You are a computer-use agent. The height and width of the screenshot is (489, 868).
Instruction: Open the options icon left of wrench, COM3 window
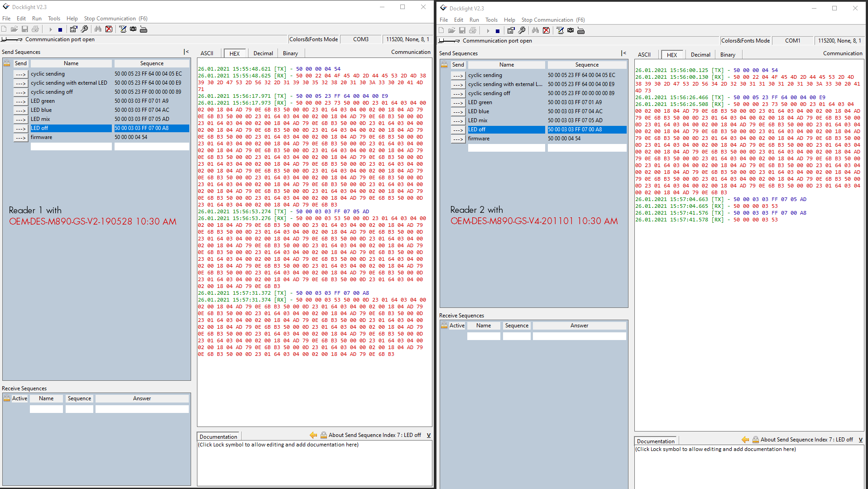[x=73, y=29]
